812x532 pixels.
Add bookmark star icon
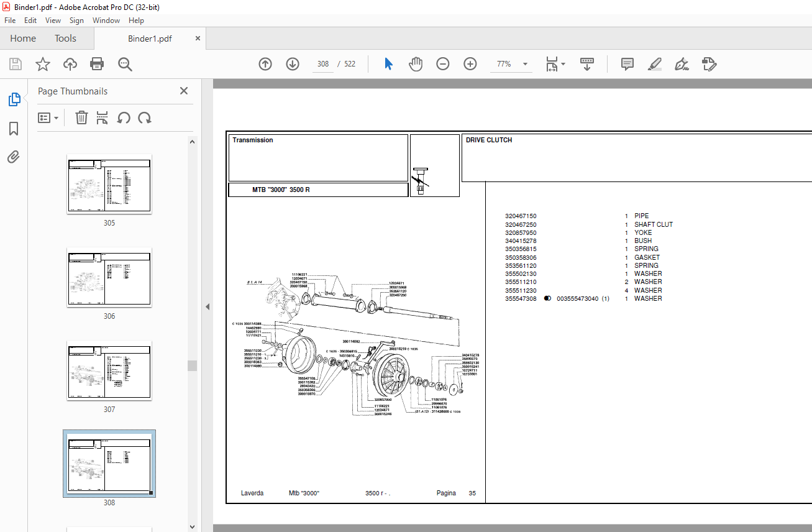pos(42,64)
